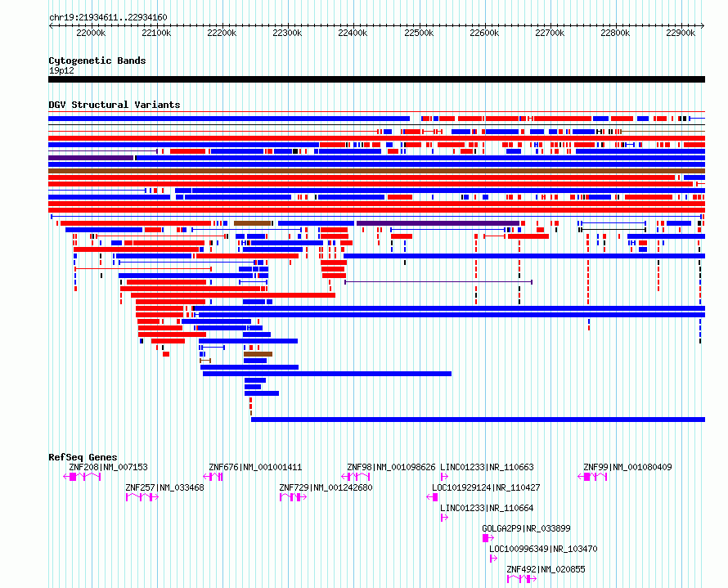Viewport: 728px width, 588px height.
Task: Click the ZNF98 gene glyph
Action: [x=356, y=477]
